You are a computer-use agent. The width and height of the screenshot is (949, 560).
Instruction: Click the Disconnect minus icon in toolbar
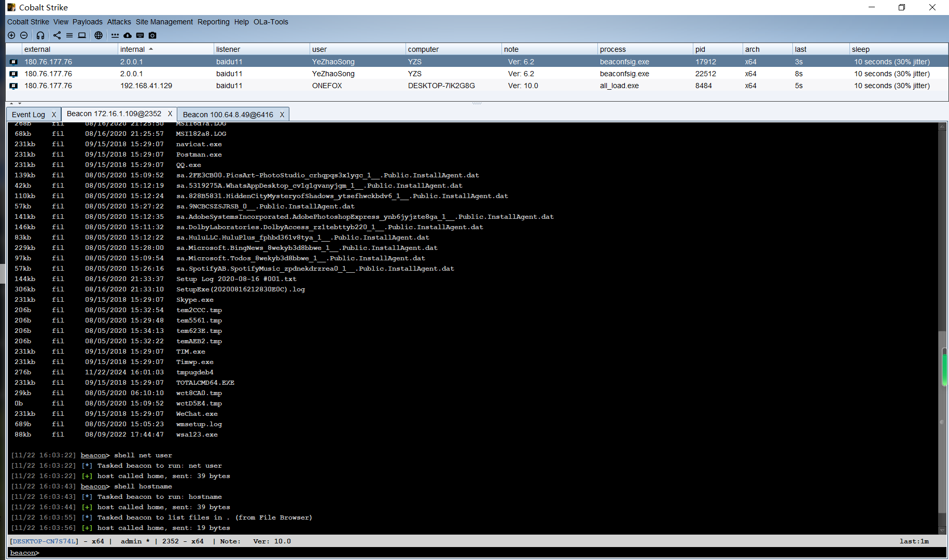point(24,35)
